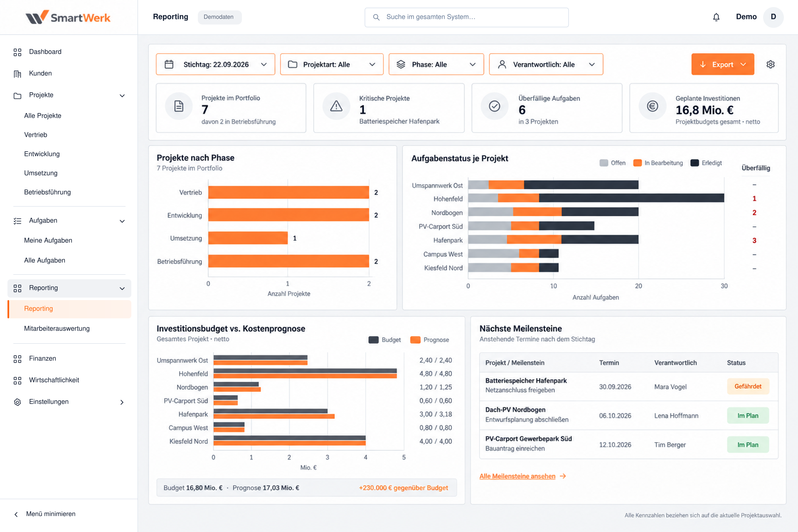
Task: Open the Verantwortlich filter dropdown
Action: pyautogui.click(x=546, y=64)
